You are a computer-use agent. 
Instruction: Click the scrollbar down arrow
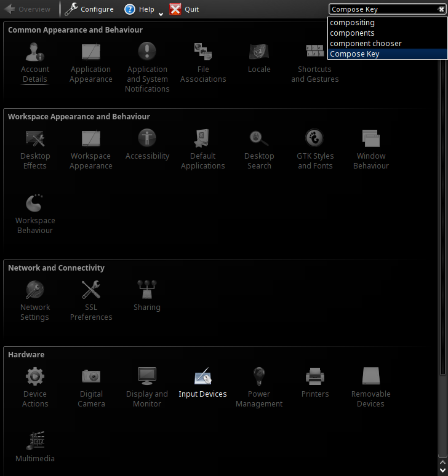point(442,470)
